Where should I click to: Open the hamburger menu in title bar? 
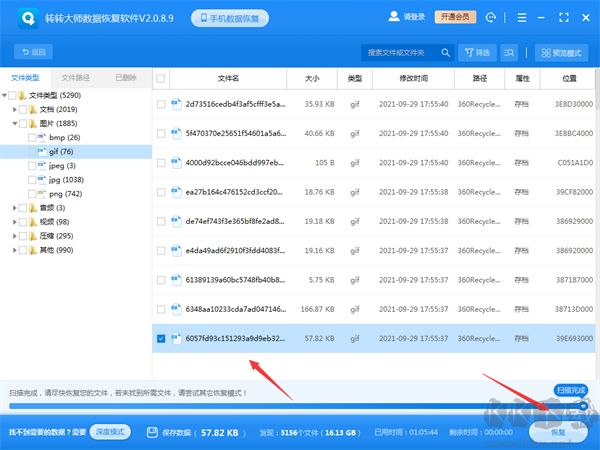point(526,18)
